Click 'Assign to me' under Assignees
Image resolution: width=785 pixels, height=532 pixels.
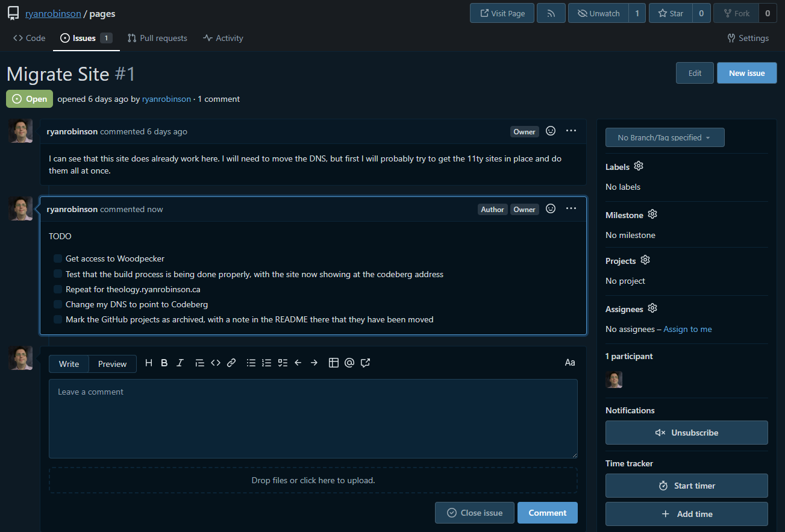click(687, 329)
